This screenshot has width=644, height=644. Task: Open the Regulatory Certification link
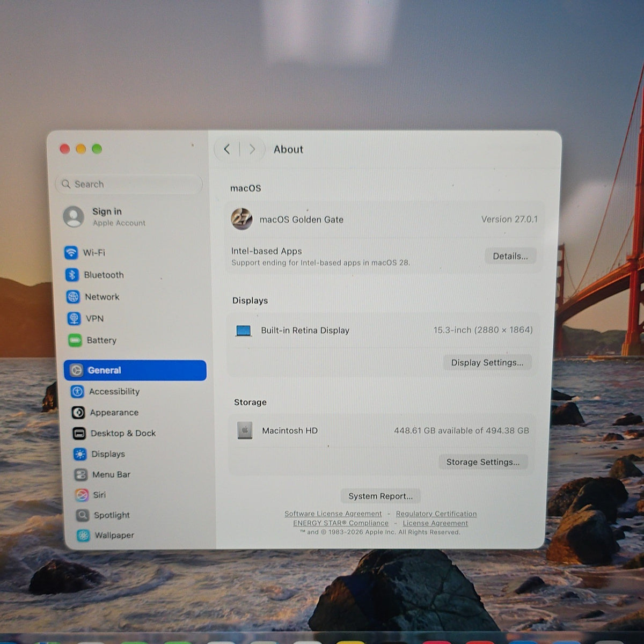436,514
